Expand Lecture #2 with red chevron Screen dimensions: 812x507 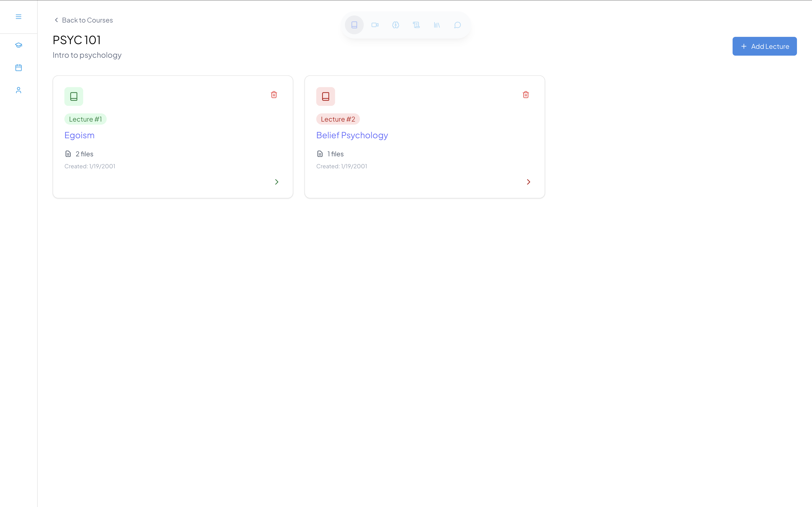[528, 182]
